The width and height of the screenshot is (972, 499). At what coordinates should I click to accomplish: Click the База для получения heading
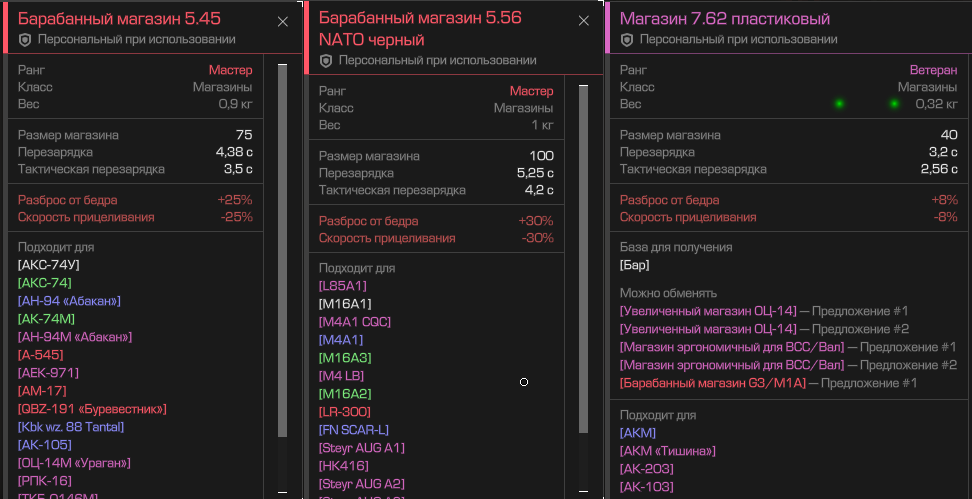(676, 247)
